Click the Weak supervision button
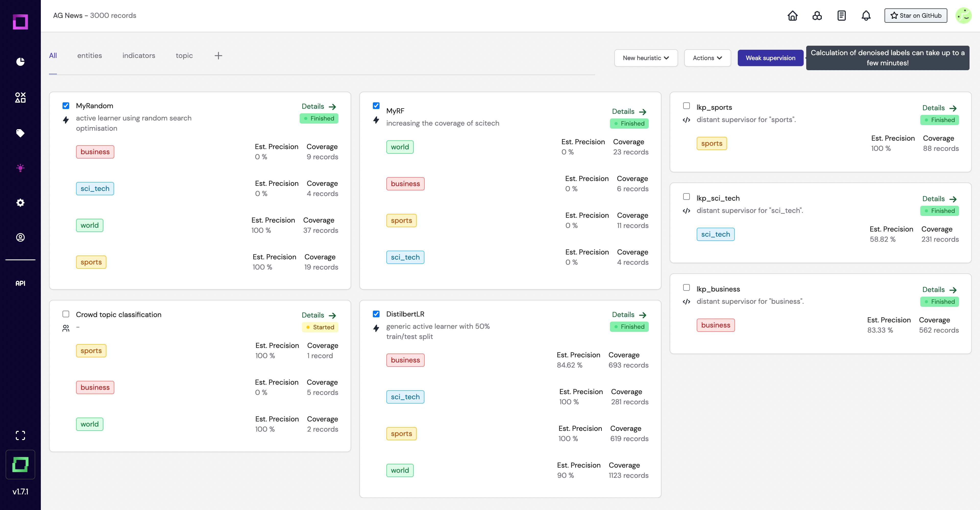This screenshot has height=510, width=980. coord(770,58)
